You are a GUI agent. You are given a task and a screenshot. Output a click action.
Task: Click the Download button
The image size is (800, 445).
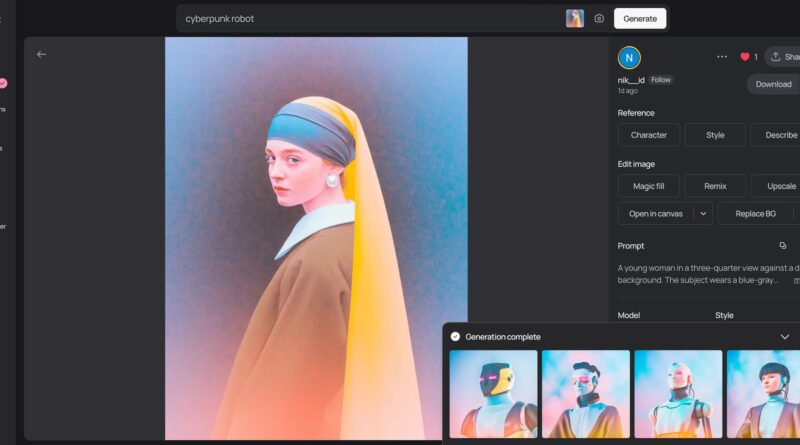pyautogui.click(x=773, y=84)
